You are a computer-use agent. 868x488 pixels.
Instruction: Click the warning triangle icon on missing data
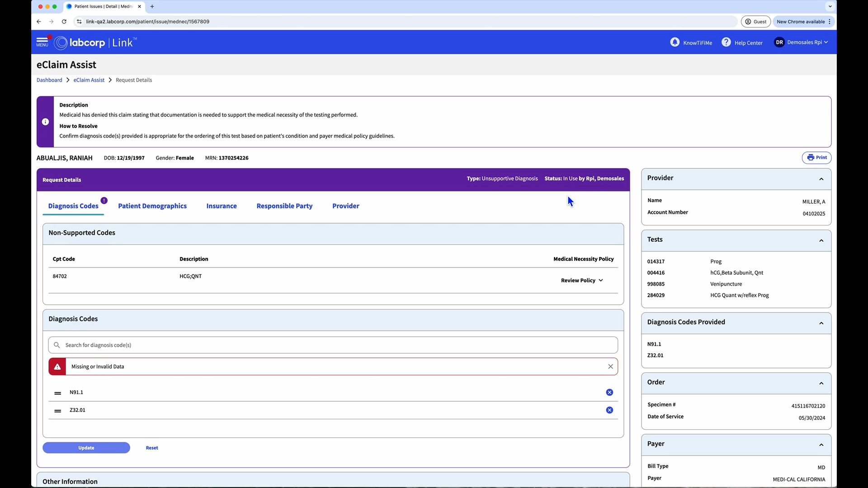click(x=57, y=366)
